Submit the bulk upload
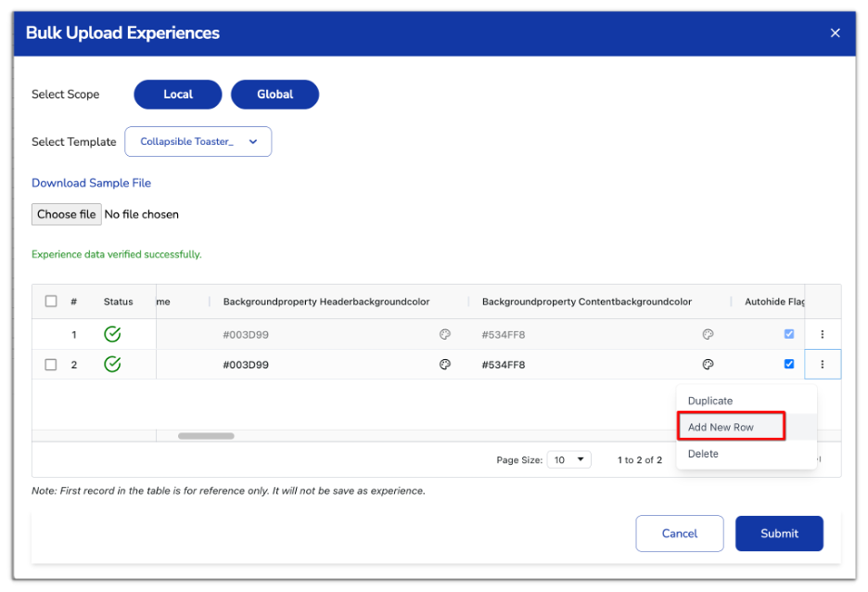 pyautogui.click(x=779, y=534)
